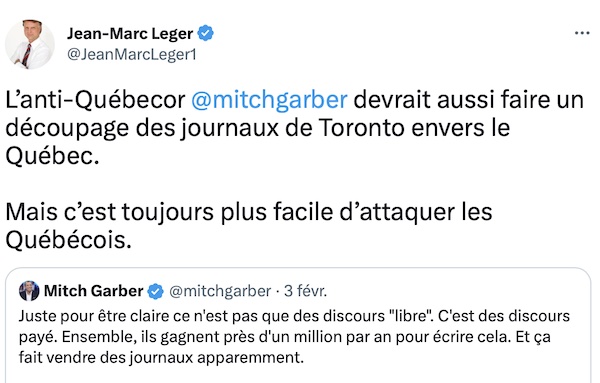Click the main tweet text about L'anti-Québecor
600x383 pixels.
tap(295, 128)
